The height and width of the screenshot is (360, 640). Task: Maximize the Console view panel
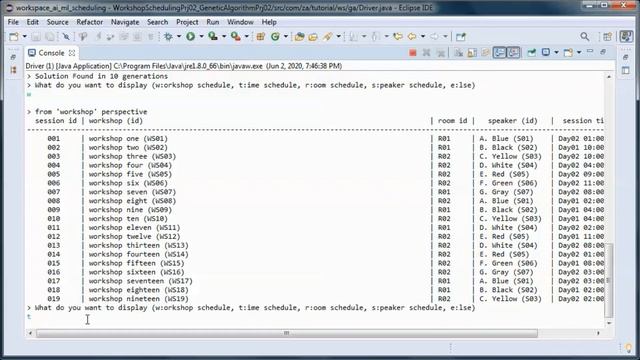coord(603,52)
